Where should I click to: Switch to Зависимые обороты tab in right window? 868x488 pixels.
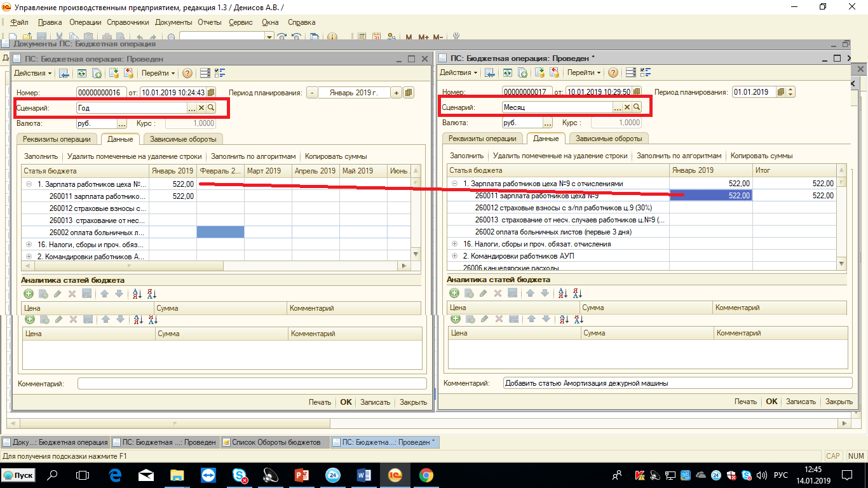(609, 139)
